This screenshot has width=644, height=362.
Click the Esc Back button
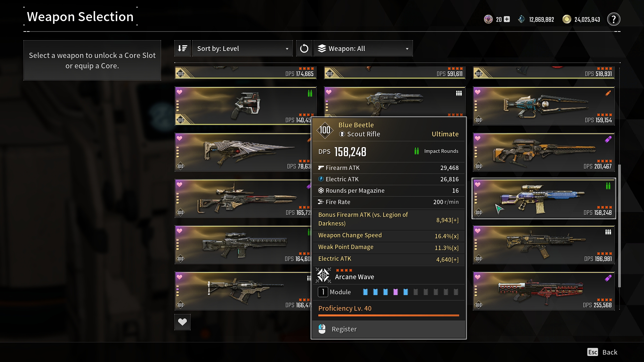pos(602,352)
